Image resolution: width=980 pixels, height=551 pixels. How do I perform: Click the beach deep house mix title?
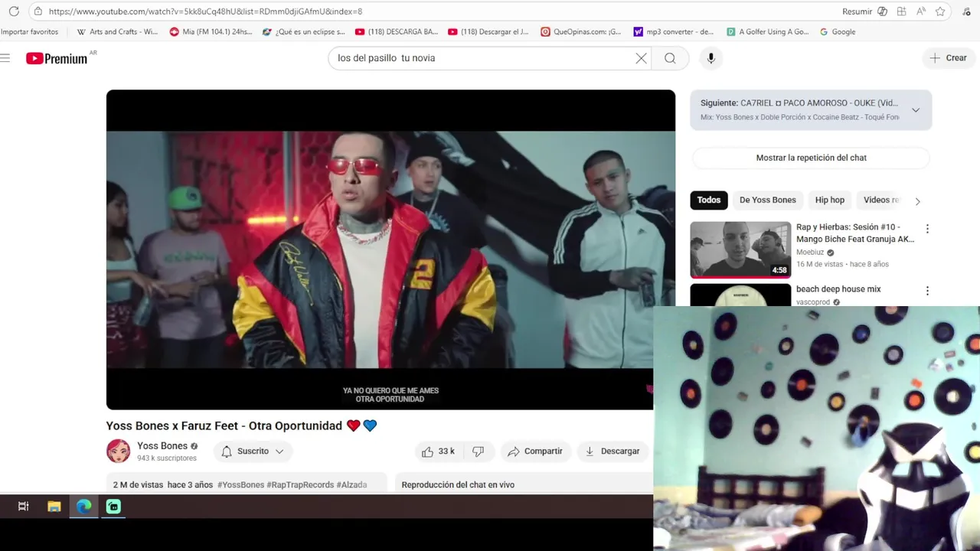838,289
